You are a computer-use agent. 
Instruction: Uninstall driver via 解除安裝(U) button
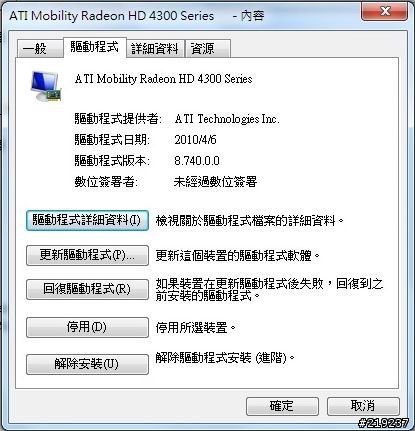(87, 364)
